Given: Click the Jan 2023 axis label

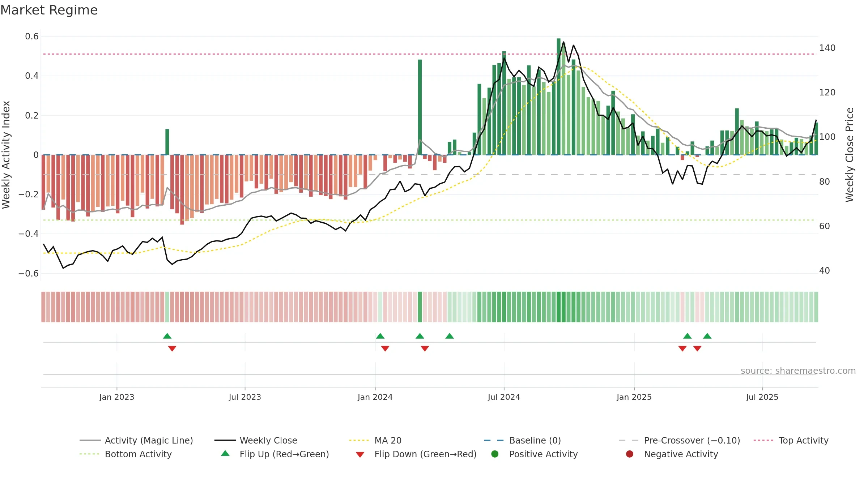Looking at the screenshot, I should point(117,397).
